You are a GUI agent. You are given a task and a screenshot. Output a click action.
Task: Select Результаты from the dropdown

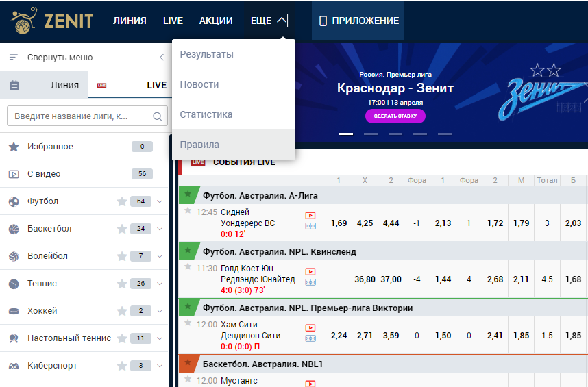point(234,54)
